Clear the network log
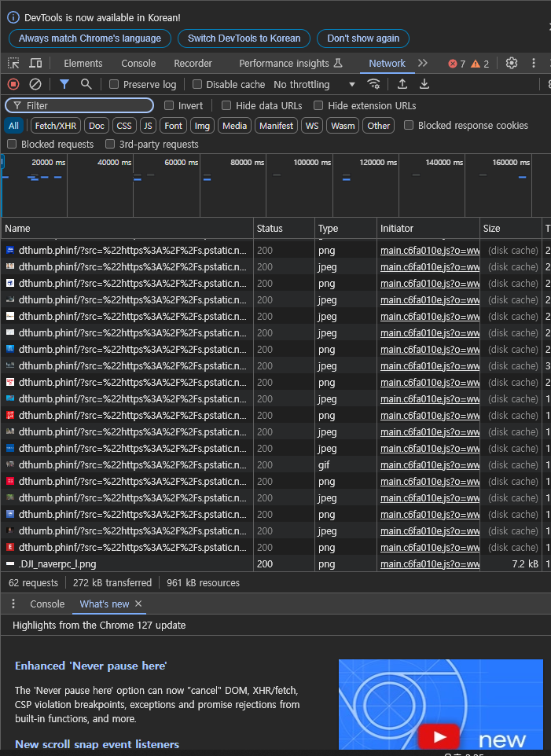 (x=35, y=84)
